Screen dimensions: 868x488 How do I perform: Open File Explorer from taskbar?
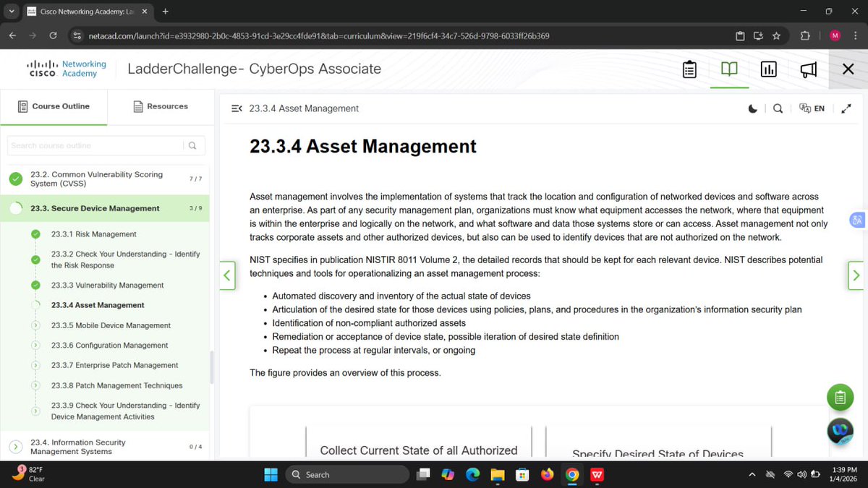click(x=498, y=474)
